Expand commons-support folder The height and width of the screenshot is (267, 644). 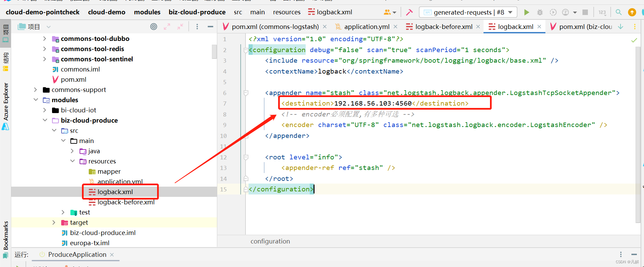(x=35, y=90)
